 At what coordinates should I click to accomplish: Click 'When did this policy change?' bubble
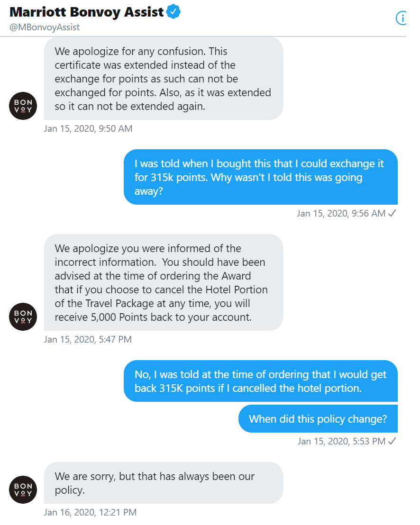(x=318, y=419)
